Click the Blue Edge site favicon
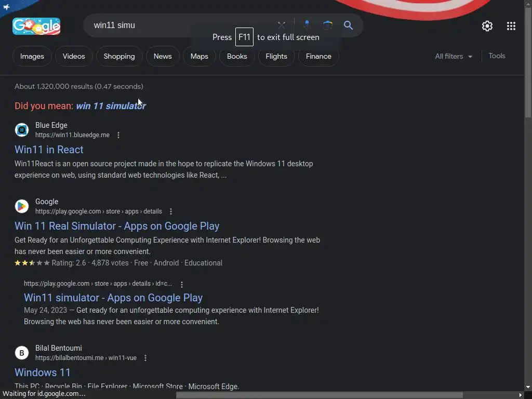Viewport: 532px width, 399px height. (x=22, y=130)
